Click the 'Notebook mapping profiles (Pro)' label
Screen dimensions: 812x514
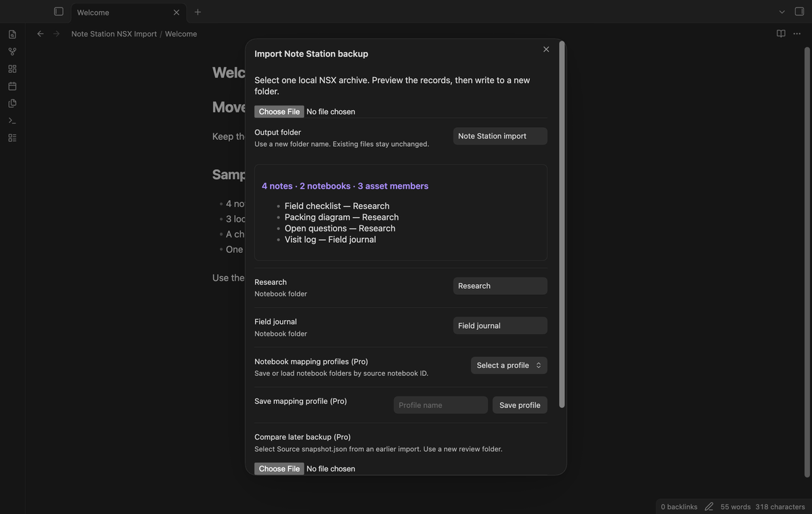[x=311, y=361]
